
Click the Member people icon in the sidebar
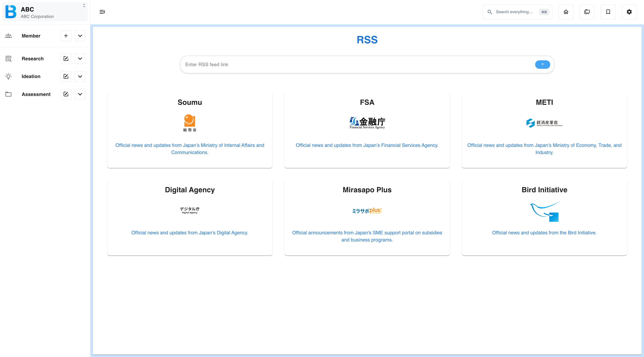pos(8,36)
